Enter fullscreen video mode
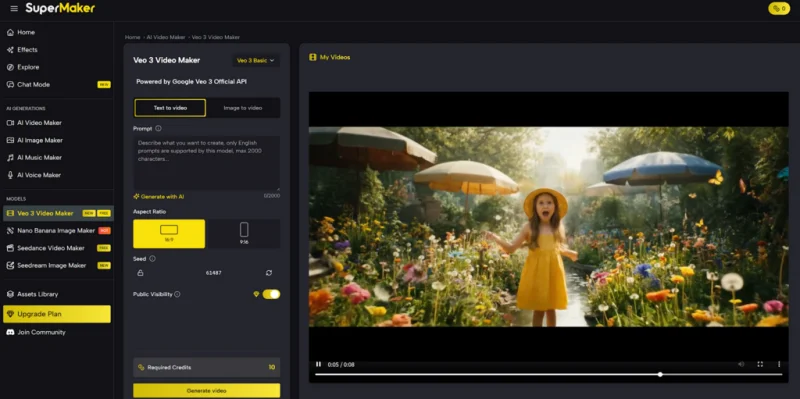The height and width of the screenshot is (399, 800). tap(760, 364)
